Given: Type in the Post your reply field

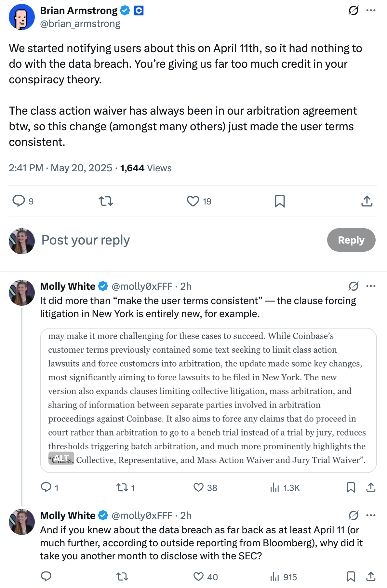Looking at the screenshot, I should (x=163, y=240).
